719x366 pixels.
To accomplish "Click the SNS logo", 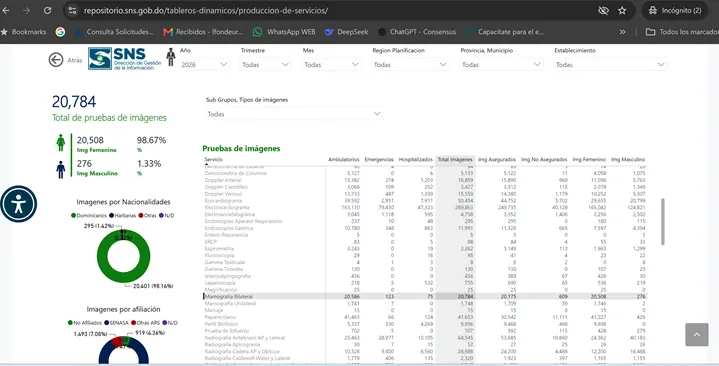I will 124,59.
